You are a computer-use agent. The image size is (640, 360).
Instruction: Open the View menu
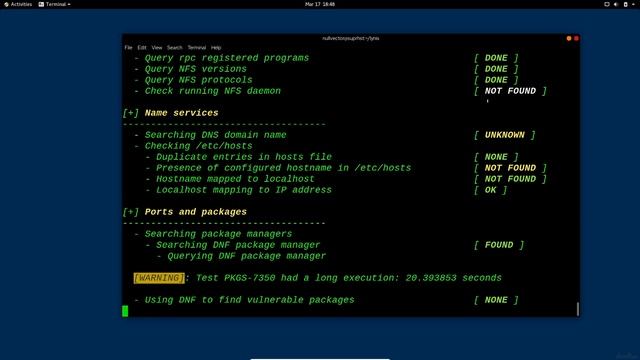coord(157,48)
